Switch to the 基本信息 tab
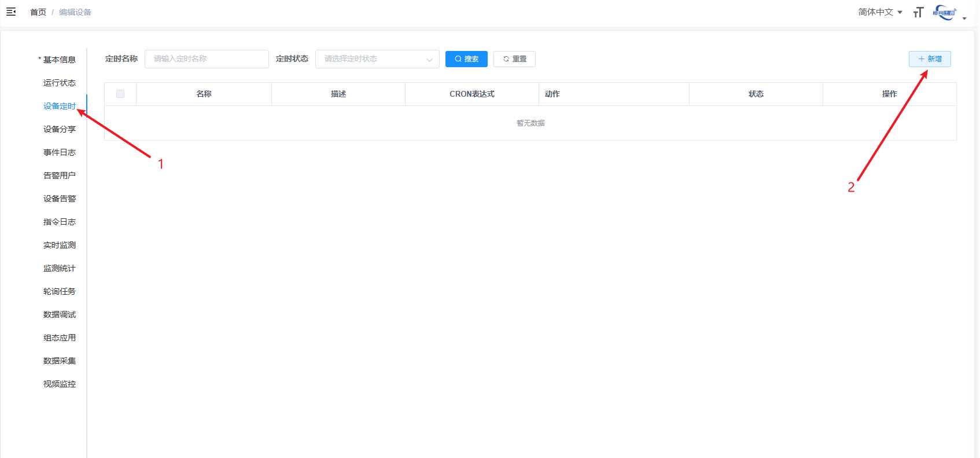 (x=59, y=60)
